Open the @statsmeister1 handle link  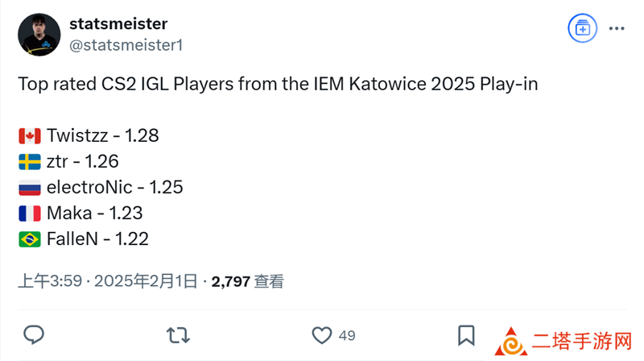pyautogui.click(x=126, y=45)
